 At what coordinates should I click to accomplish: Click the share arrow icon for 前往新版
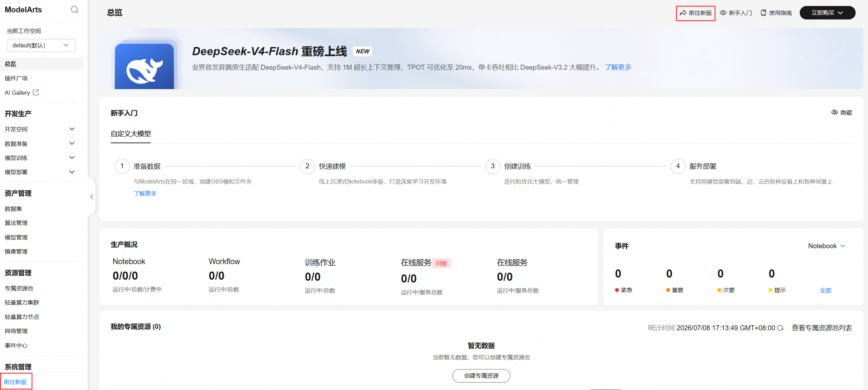tap(683, 13)
